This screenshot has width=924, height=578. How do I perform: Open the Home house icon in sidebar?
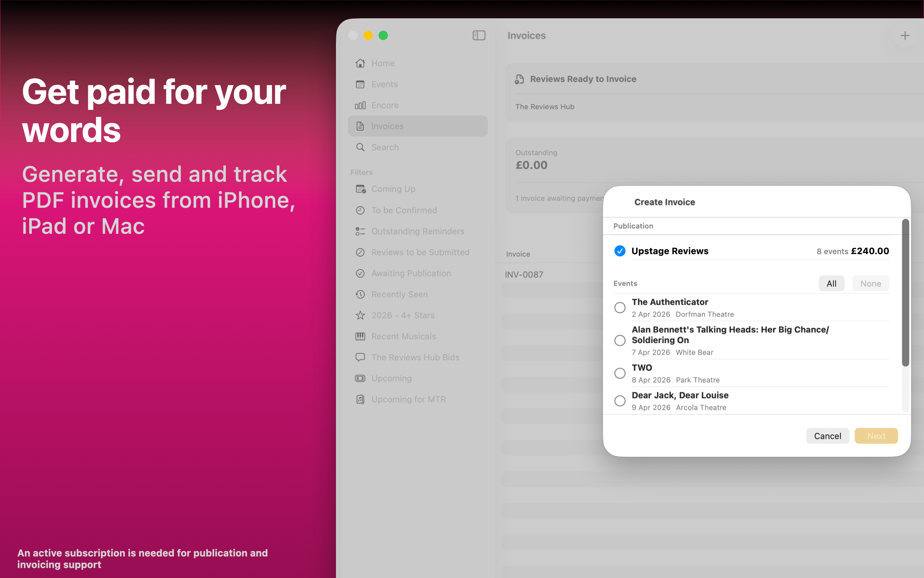coord(360,63)
